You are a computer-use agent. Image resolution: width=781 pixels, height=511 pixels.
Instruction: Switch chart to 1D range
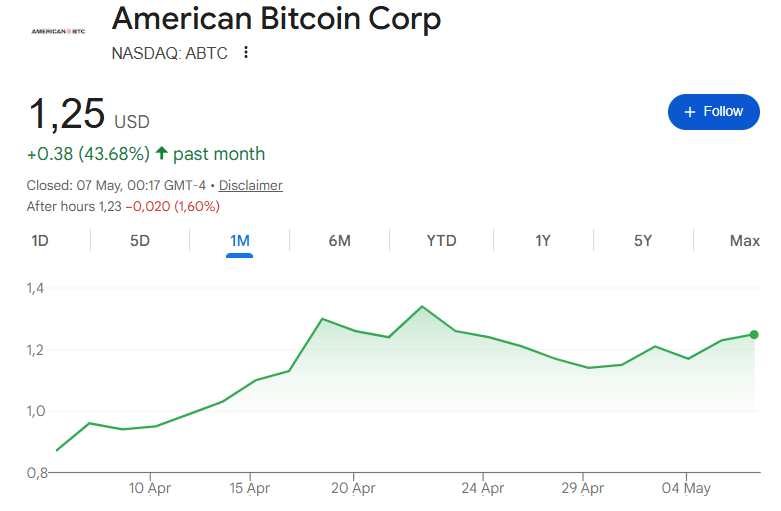tap(40, 241)
